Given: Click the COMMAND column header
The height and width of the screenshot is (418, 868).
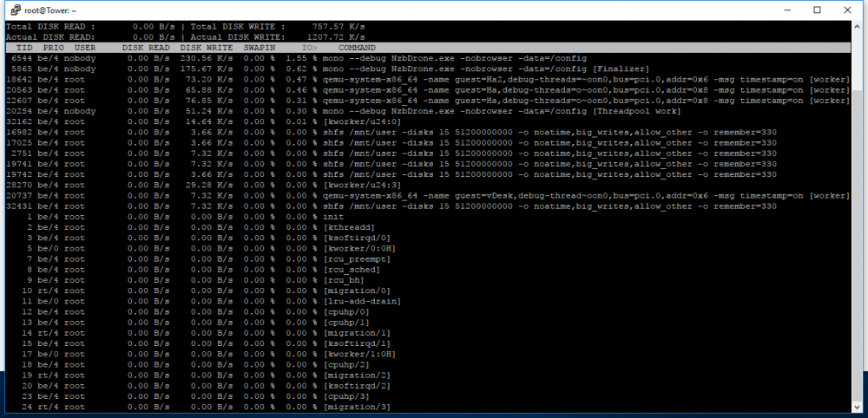Looking at the screenshot, I should [x=357, y=48].
